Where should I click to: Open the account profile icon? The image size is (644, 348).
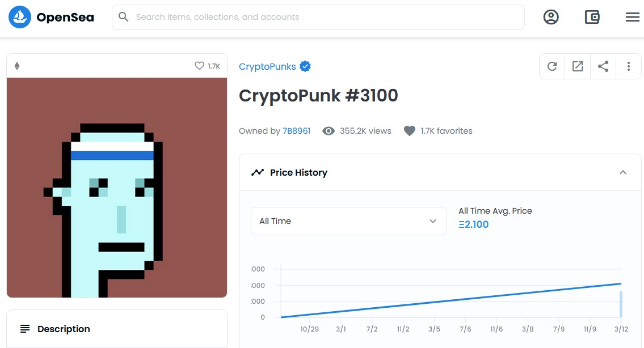pos(551,17)
